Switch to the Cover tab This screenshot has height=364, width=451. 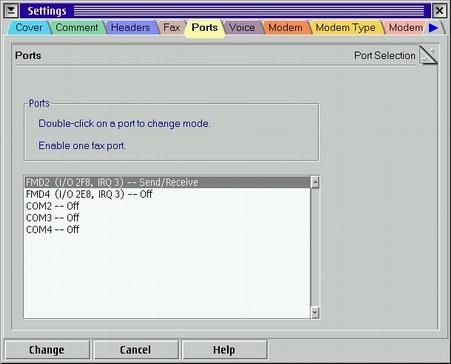[x=29, y=27]
